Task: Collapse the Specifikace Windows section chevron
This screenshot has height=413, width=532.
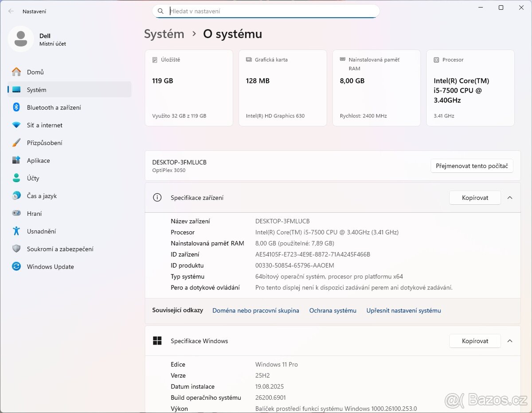Action: click(x=510, y=341)
